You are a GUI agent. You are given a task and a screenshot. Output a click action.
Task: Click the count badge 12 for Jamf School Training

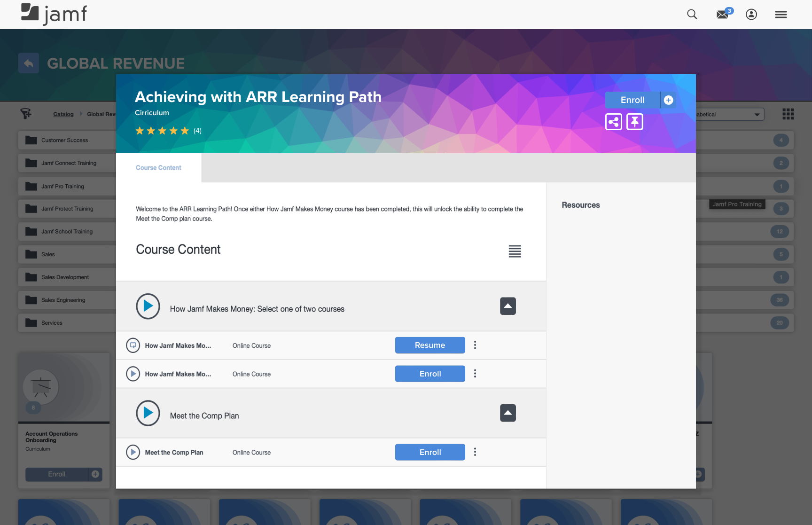(x=780, y=231)
